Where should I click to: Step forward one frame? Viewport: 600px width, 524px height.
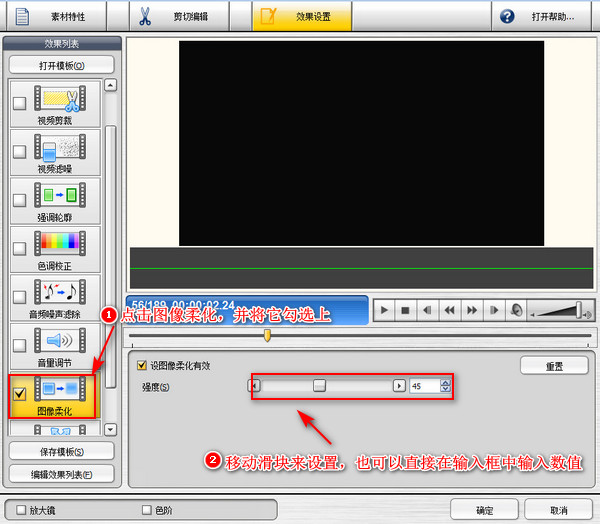pyautogui.click(x=495, y=310)
